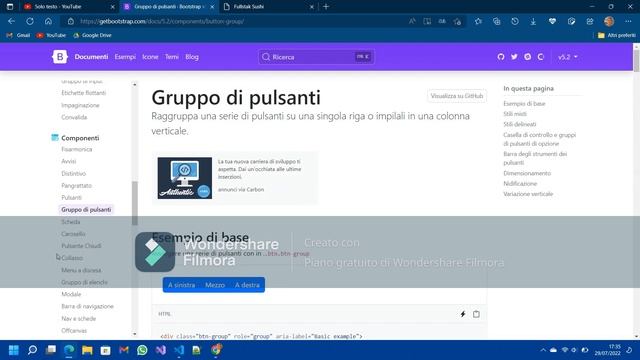The width and height of the screenshot is (640, 360).
Task: Open File Explorer from the taskbar
Action: (87, 350)
